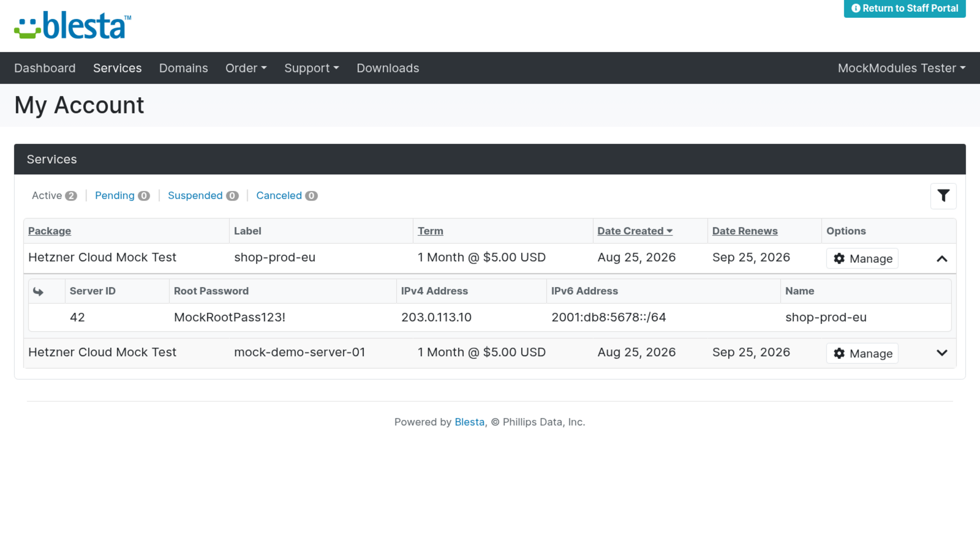Image resolution: width=980 pixels, height=551 pixels.
Task: Click the IPv6 address 2001:db8:5678::/64
Action: pos(608,317)
